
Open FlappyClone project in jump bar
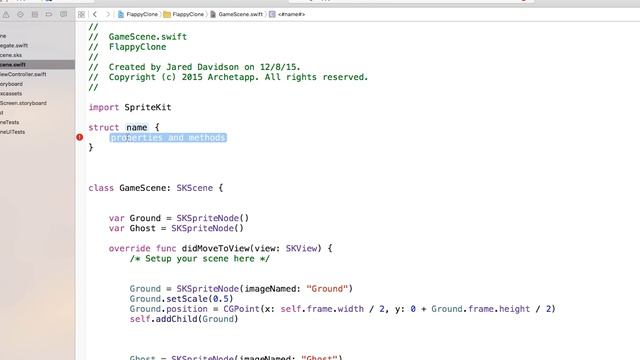(x=142, y=14)
